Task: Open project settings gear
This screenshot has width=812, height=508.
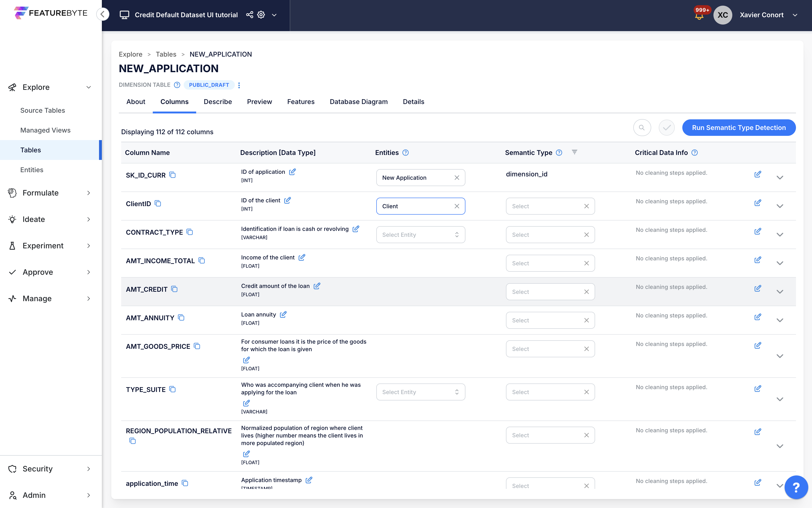Action: coord(261,15)
